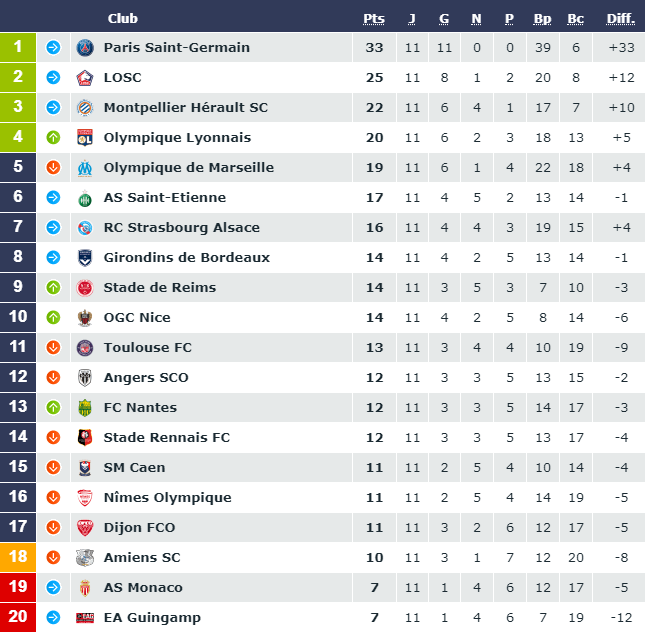Click the Olympique de Marseille crest
The width and height of the screenshot is (645, 633).
tap(85, 168)
